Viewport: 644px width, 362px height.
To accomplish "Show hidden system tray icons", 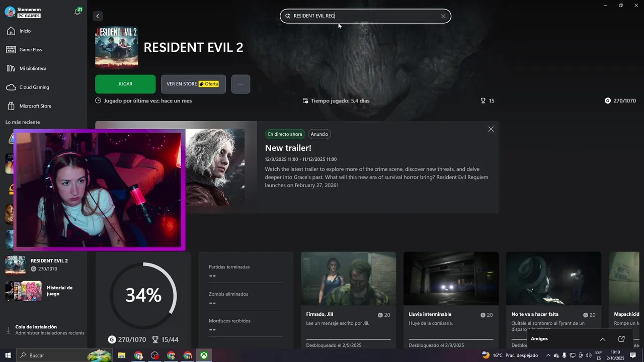I will 548,355.
